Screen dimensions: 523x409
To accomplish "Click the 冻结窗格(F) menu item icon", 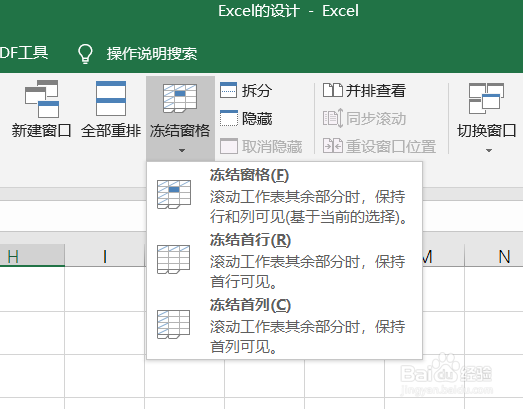I will pos(174,194).
